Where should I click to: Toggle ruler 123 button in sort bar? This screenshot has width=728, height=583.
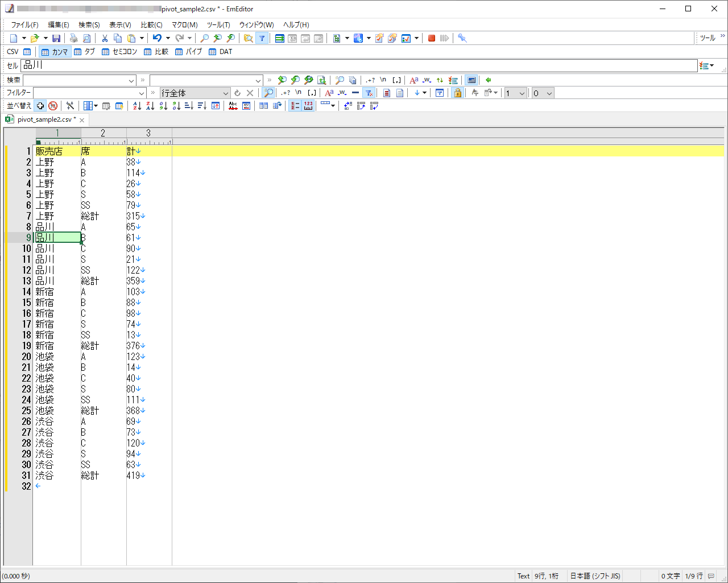click(308, 106)
